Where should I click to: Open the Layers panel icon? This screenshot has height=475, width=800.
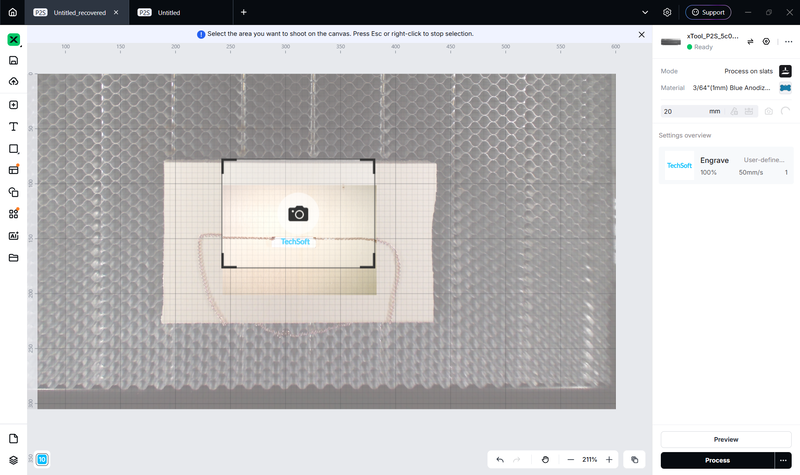tap(13, 460)
